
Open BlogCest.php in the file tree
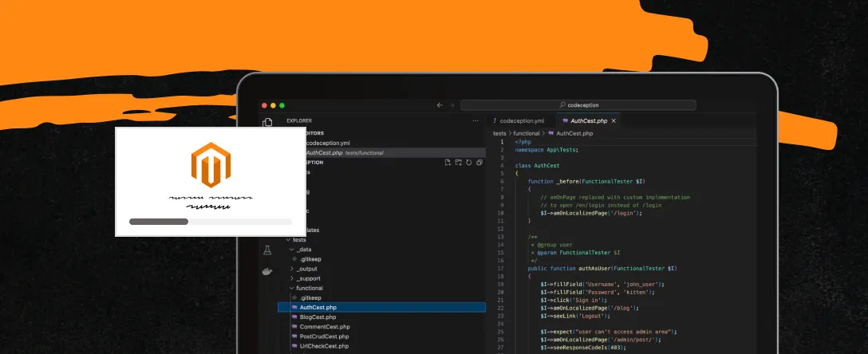[x=318, y=317]
